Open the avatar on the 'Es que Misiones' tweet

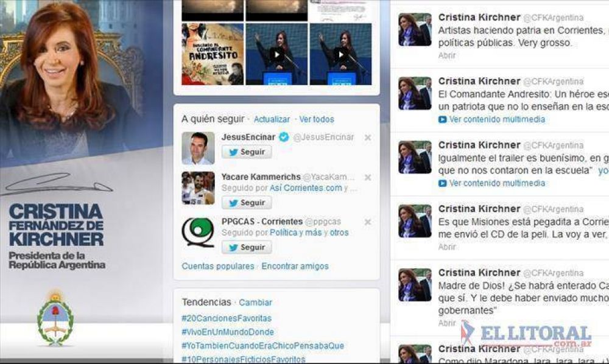[415, 221]
